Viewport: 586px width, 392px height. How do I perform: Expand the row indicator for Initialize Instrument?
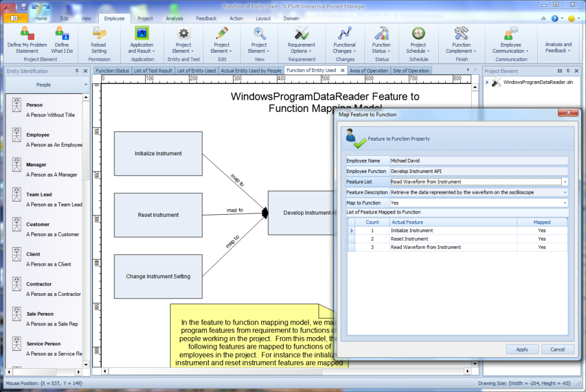point(351,231)
